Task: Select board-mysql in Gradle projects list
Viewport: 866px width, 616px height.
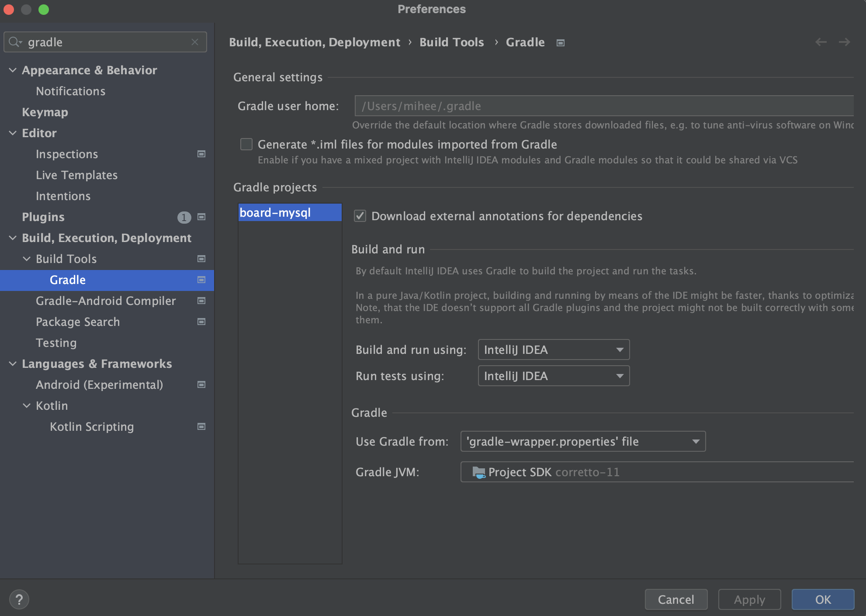Action: click(x=290, y=212)
